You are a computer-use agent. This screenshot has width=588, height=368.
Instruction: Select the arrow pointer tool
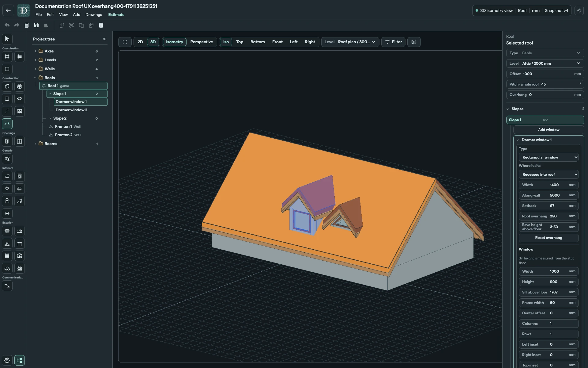click(x=7, y=39)
